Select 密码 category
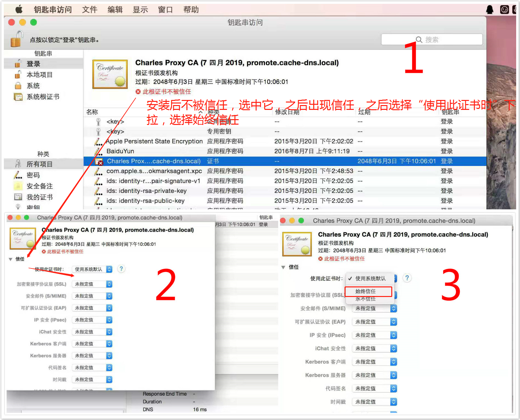Viewport: 520px width, 420px height. 44,175
